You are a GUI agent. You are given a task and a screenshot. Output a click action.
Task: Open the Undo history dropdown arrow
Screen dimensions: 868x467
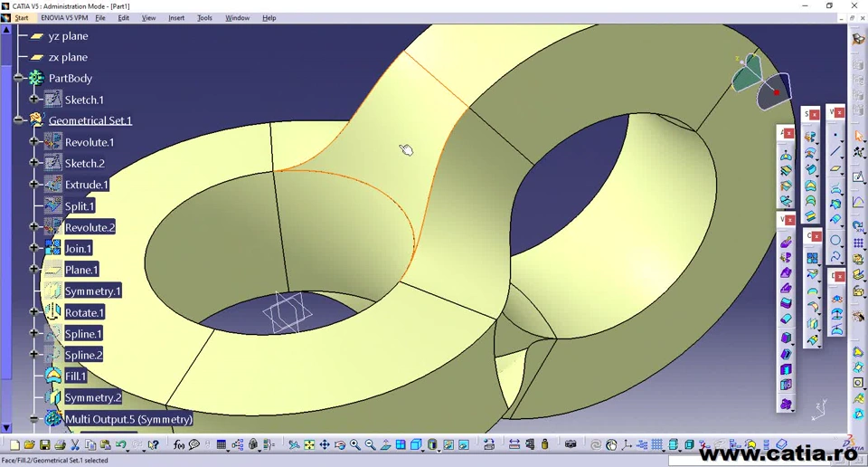(x=127, y=449)
